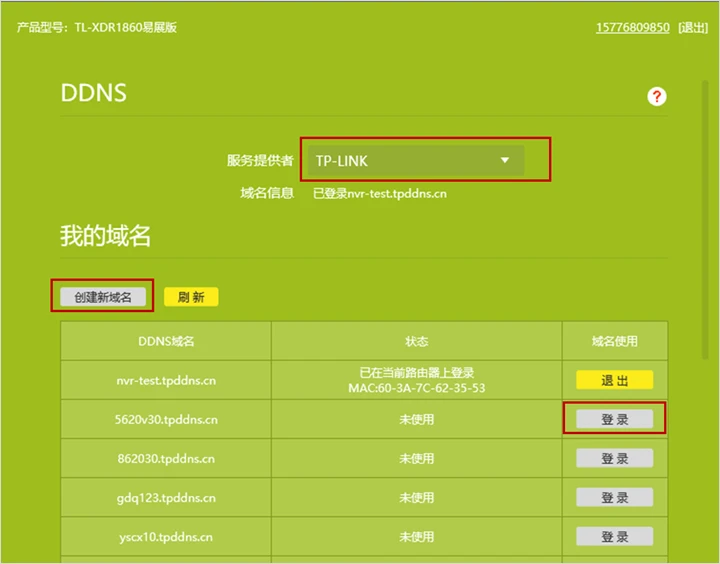Click the DDNS page heading
Viewport: 720px width, 564px height.
pyautogui.click(x=94, y=92)
